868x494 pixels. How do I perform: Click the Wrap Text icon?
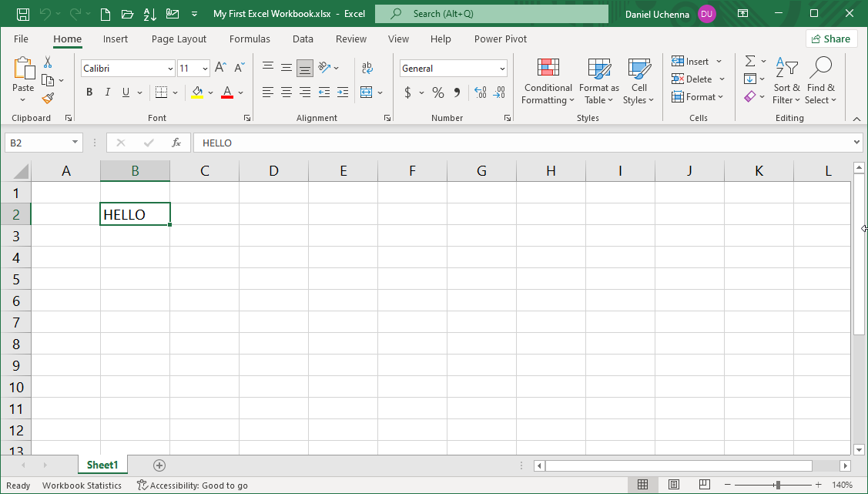[x=367, y=68]
